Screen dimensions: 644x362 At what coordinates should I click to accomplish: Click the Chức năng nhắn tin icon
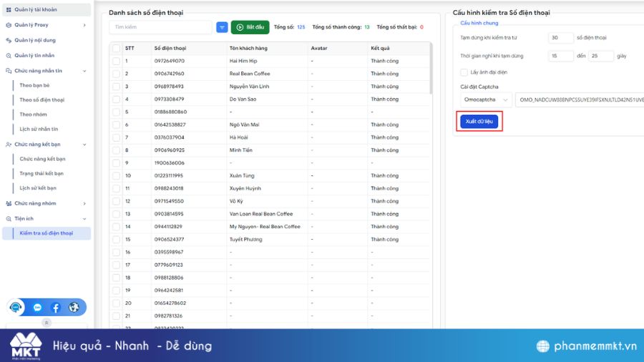(x=9, y=71)
